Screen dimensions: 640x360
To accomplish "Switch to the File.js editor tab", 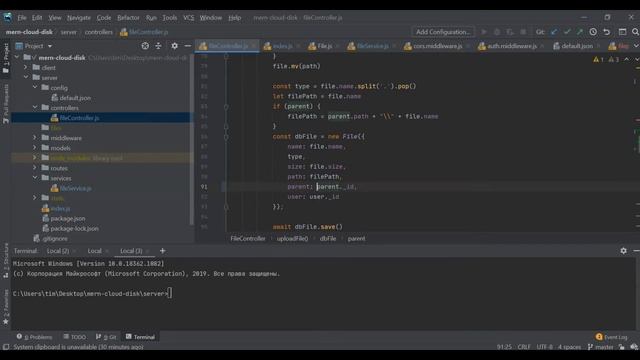I will (324, 46).
